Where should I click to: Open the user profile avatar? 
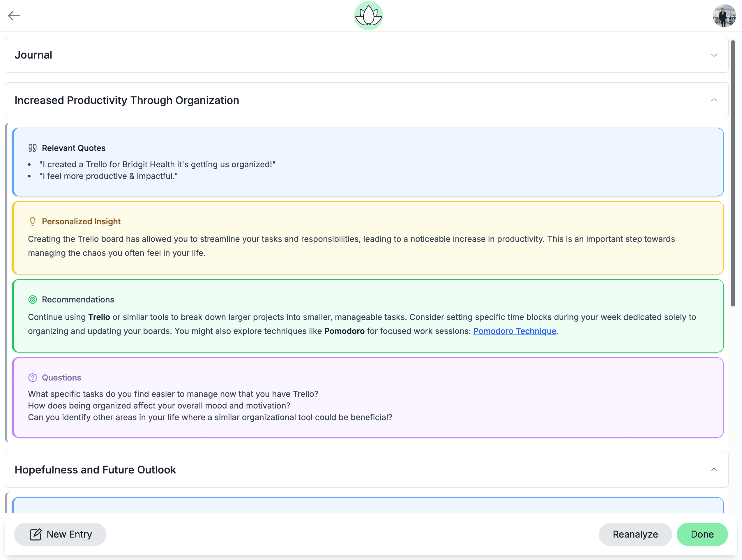tap(724, 16)
